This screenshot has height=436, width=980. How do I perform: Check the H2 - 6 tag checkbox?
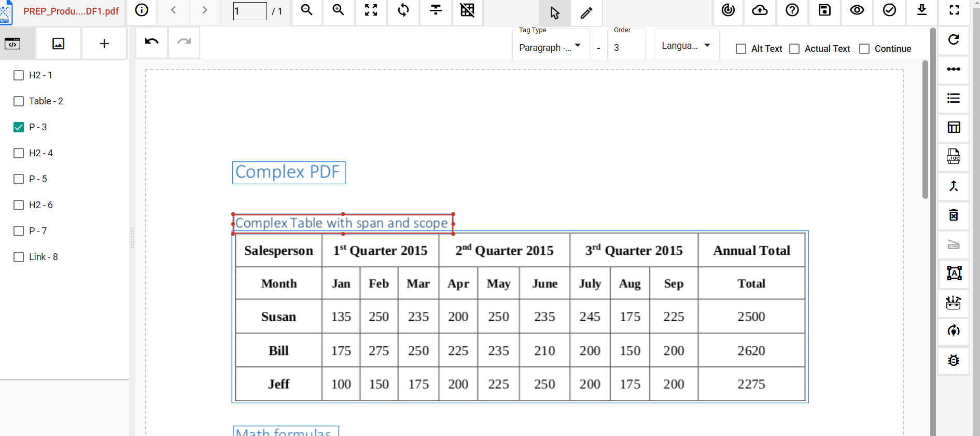coord(19,205)
